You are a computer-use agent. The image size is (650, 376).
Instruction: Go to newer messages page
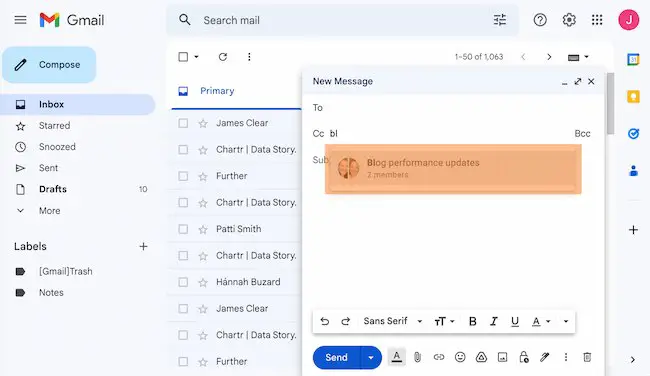(523, 57)
